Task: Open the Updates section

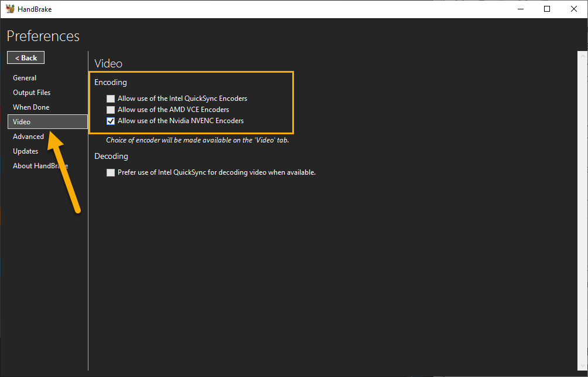Action: 25,151
